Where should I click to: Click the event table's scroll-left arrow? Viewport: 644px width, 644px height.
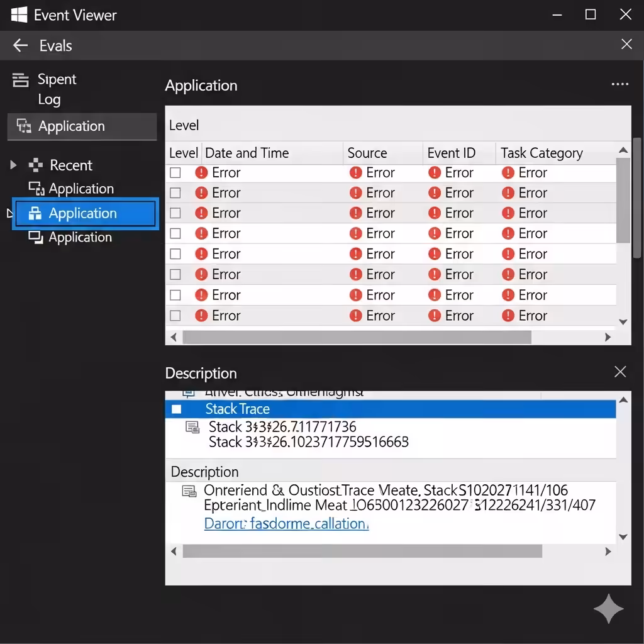pos(174,337)
